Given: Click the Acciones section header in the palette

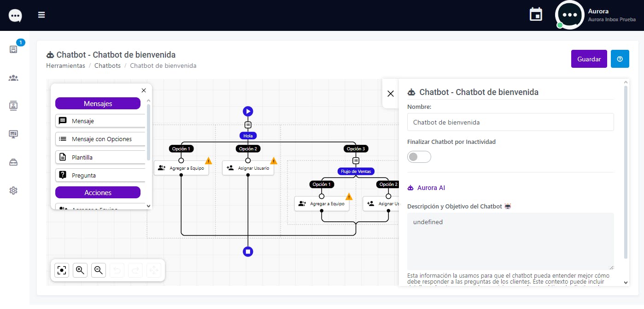Looking at the screenshot, I should 98,192.
